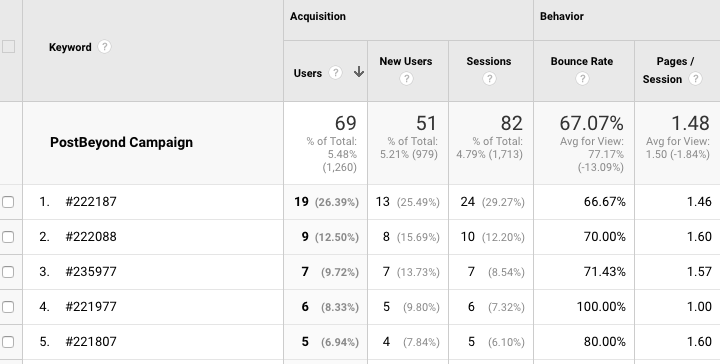Viewport: 720px width, 364px height.
Task: Select the checkbox next to #222088
Action: tap(8, 237)
